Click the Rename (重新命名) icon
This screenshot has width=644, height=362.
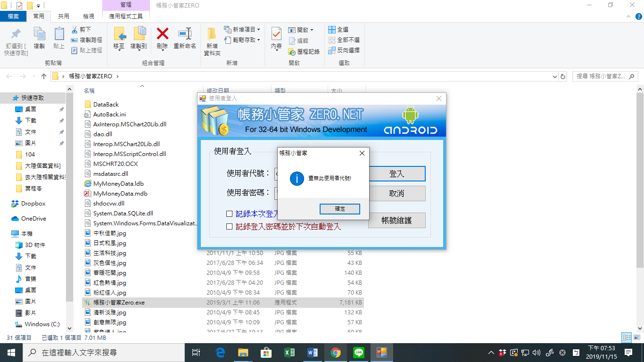coord(185,33)
